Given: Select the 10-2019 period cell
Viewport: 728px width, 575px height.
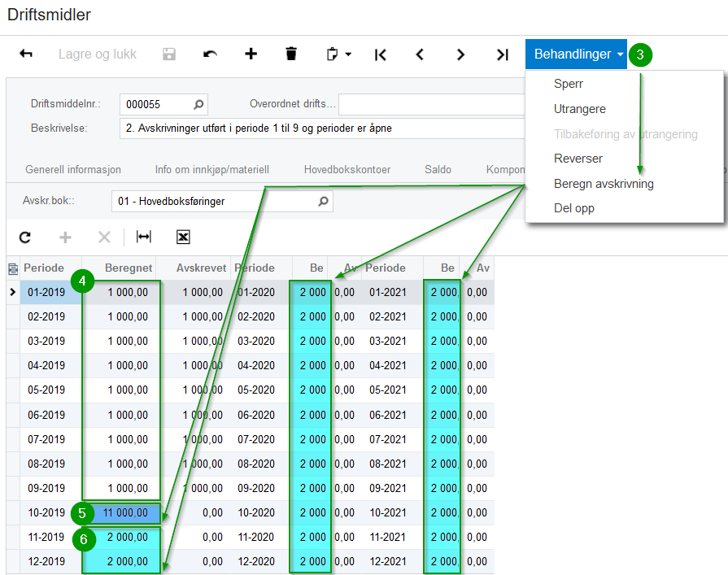Looking at the screenshot, I should point(51,513).
